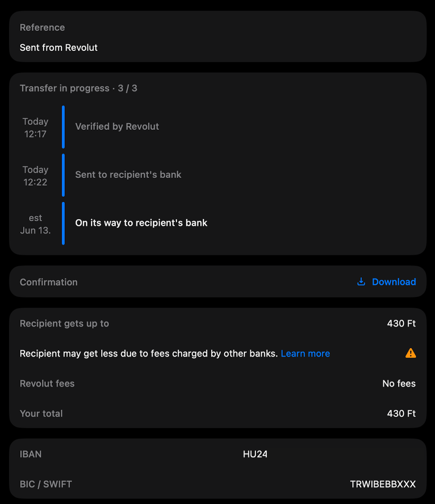Screen dimensions: 435x504
Task: Click the orange warning triangle icon
Action: pos(411,353)
